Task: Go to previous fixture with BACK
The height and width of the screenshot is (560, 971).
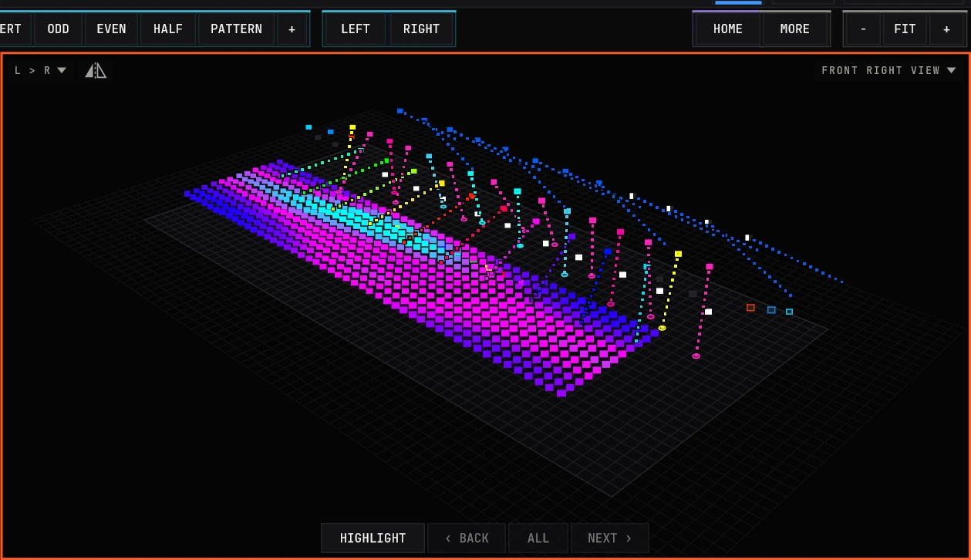Action: point(467,538)
